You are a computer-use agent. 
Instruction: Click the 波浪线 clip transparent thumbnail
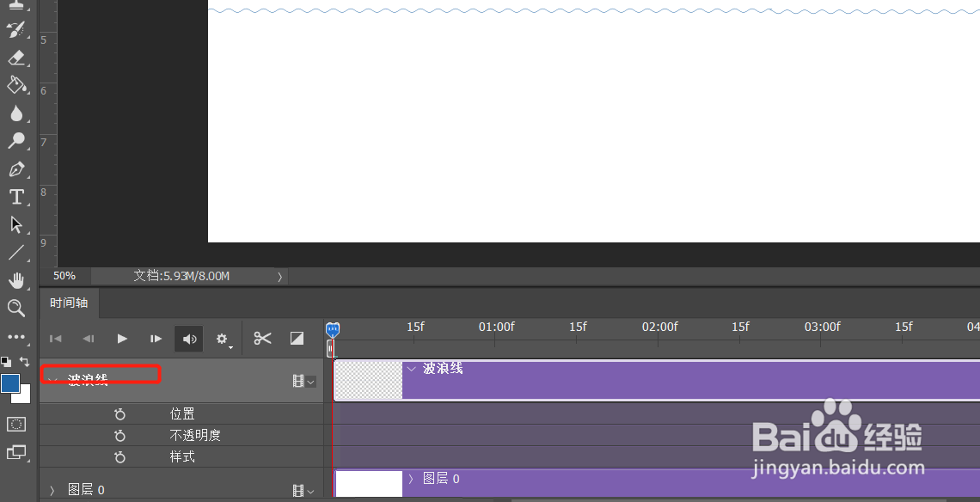point(369,380)
